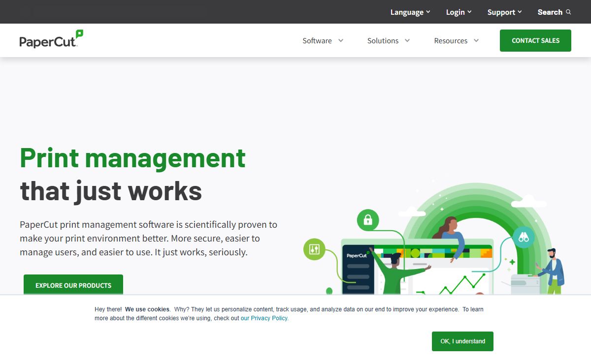Screen dimensions: 591x364
Task: Click the Print management headline
Action: click(x=132, y=158)
